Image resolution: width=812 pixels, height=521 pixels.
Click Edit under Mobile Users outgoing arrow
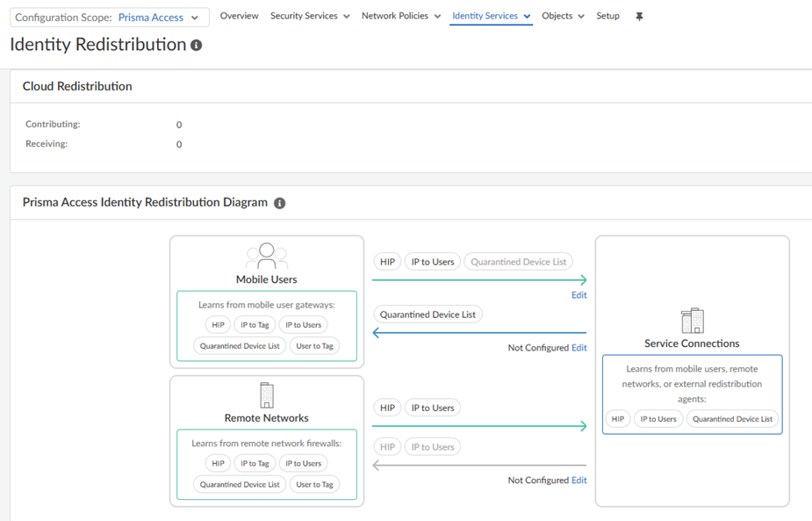578,295
